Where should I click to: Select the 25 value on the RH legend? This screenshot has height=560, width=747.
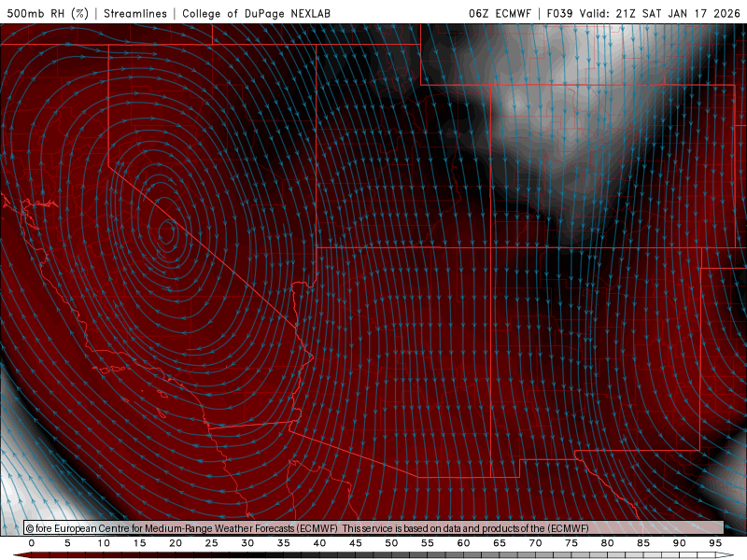[212, 543]
